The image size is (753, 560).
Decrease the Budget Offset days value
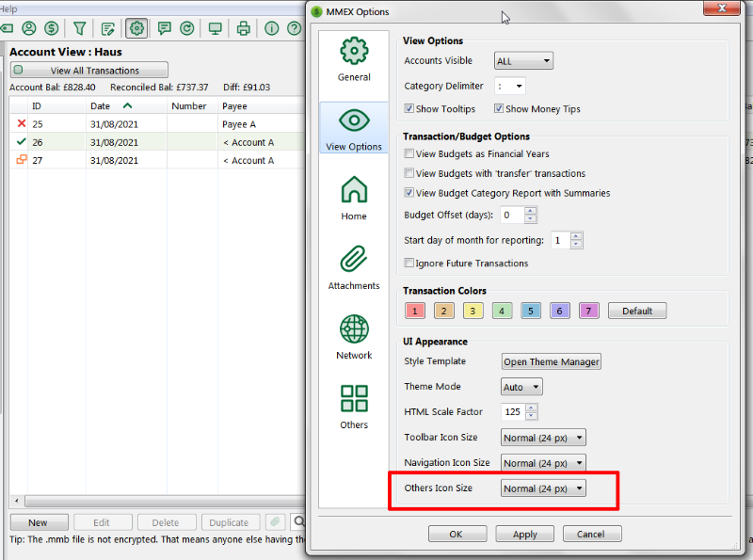pos(530,219)
